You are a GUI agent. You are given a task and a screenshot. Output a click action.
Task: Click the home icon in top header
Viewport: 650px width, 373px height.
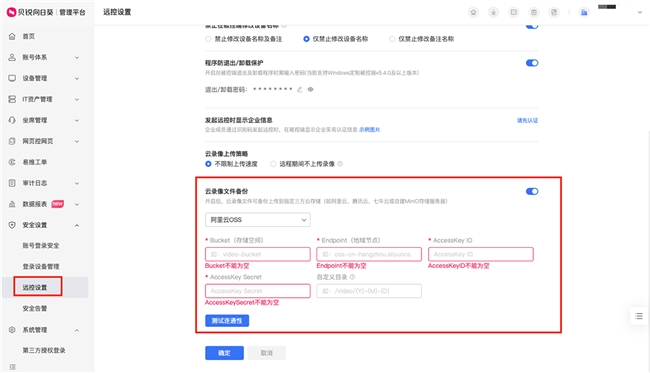point(473,12)
